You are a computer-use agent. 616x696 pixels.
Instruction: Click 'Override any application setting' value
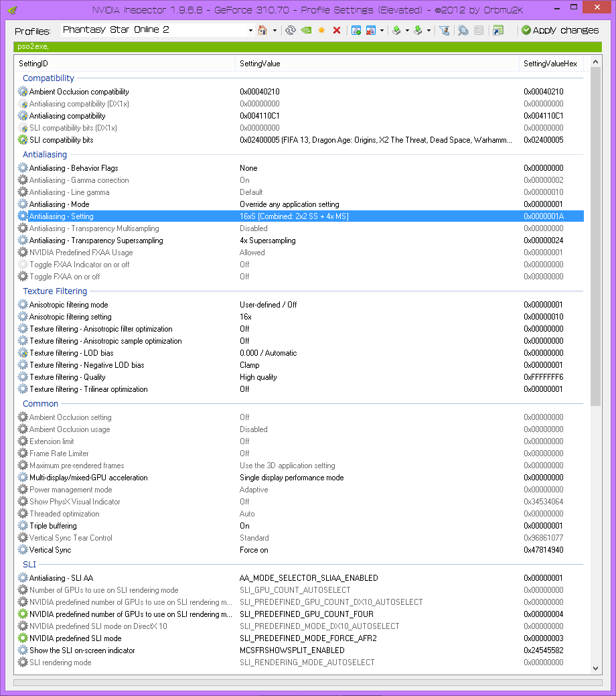(x=289, y=204)
